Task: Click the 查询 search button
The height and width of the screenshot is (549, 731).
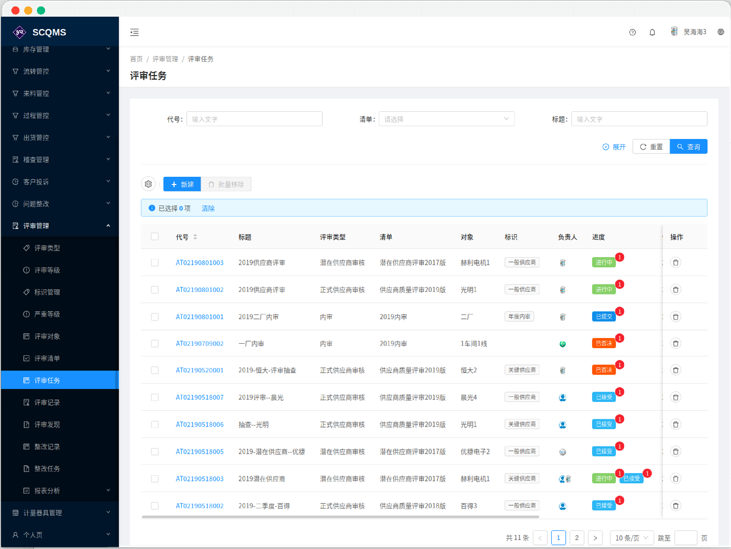Action: tap(689, 146)
